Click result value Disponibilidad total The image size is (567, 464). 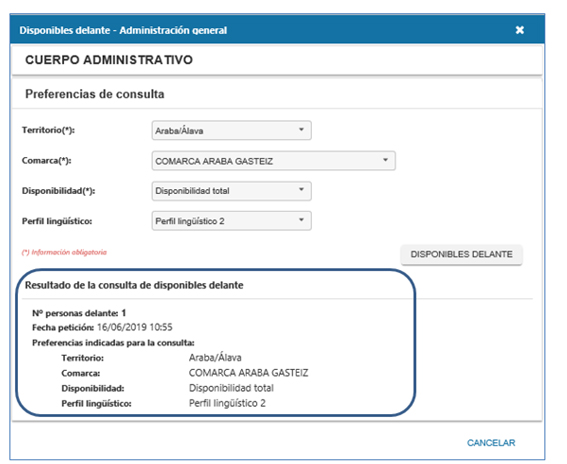pos(231,388)
